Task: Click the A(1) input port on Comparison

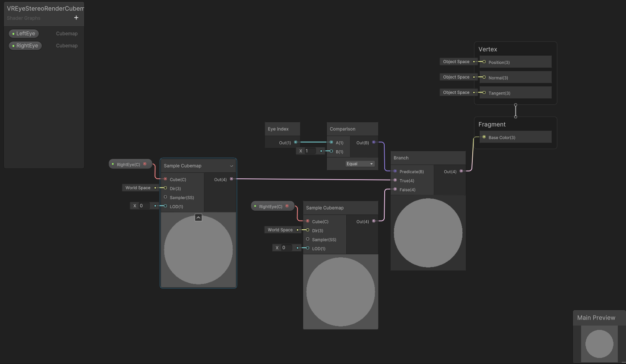Action: [x=331, y=142]
